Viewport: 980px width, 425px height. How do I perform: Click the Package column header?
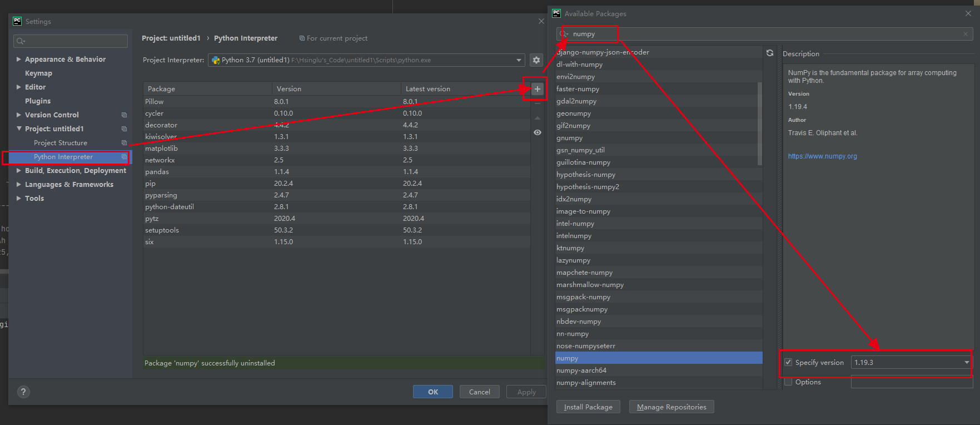click(x=207, y=89)
